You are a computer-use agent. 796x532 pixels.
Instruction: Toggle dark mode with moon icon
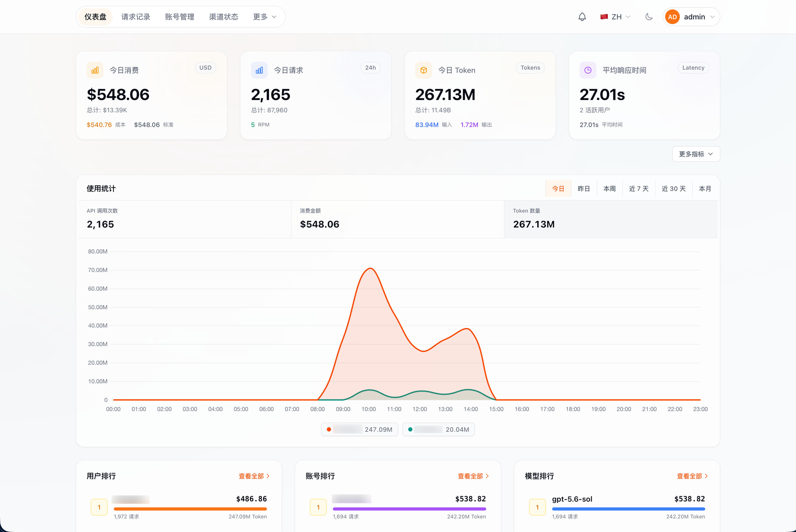click(649, 17)
